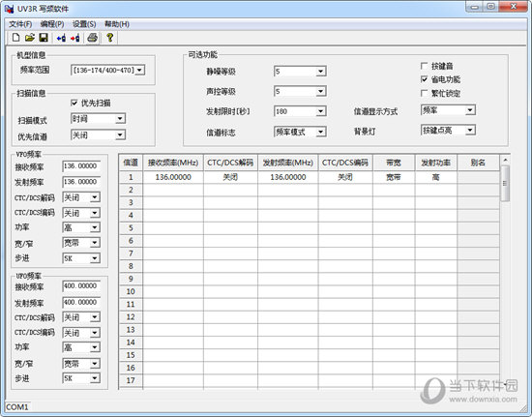The height and width of the screenshot is (417, 532).
Task: Click the first VFO 接收频率 field
Action: point(81,165)
